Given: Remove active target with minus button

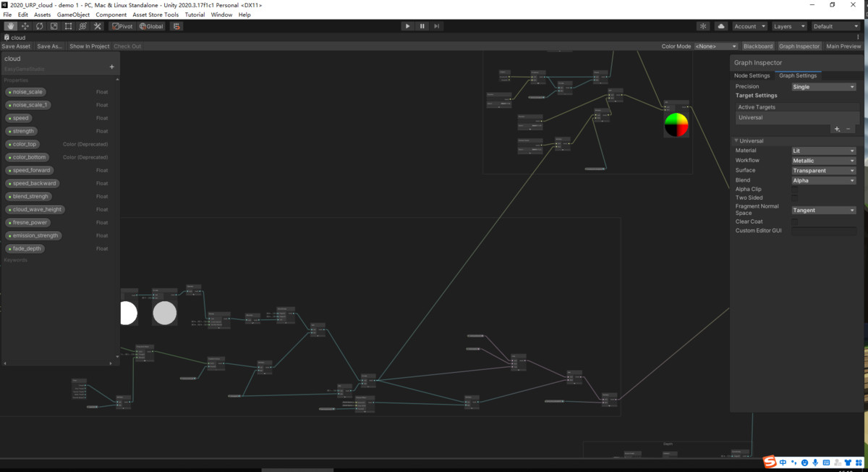Looking at the screenshot, I should coord(848,129).
